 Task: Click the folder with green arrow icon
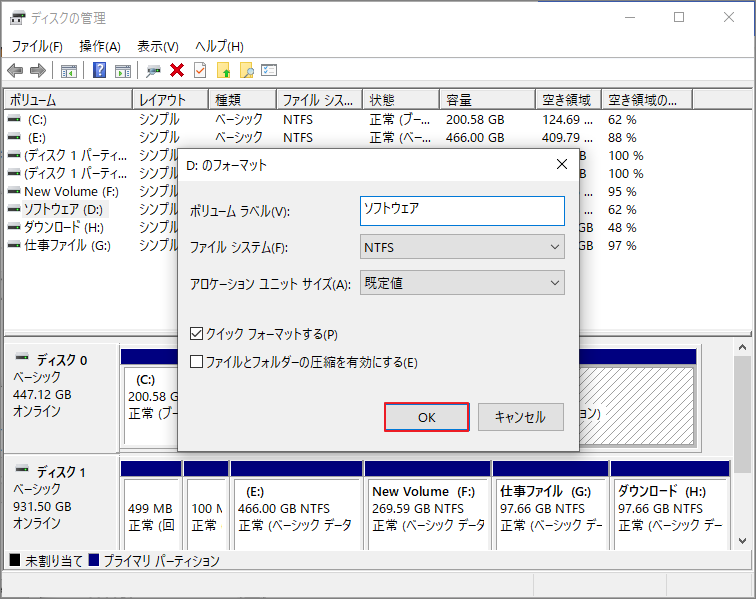(x=223, y=70)
